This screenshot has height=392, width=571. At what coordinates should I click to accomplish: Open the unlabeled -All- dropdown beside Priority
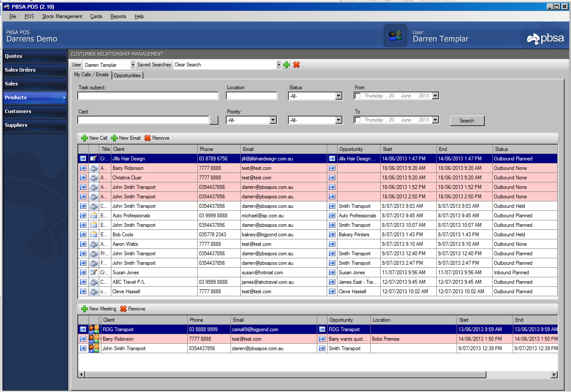point(339,120)
